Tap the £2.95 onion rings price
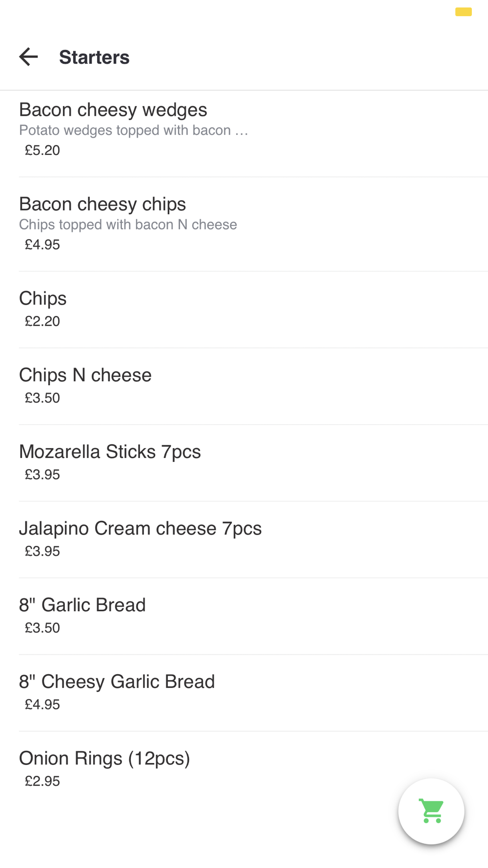Image resolution: width=488 pixels, height=868 pixels. point(42,781)
